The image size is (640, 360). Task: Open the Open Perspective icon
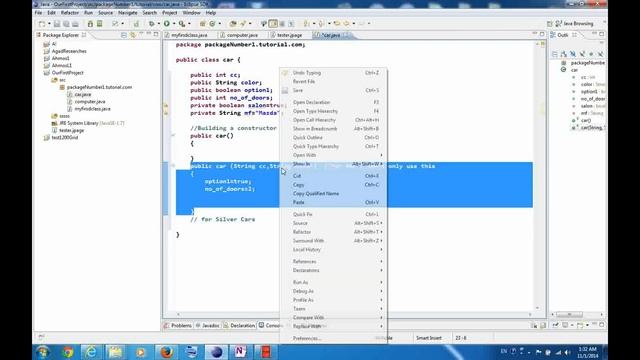549,24
